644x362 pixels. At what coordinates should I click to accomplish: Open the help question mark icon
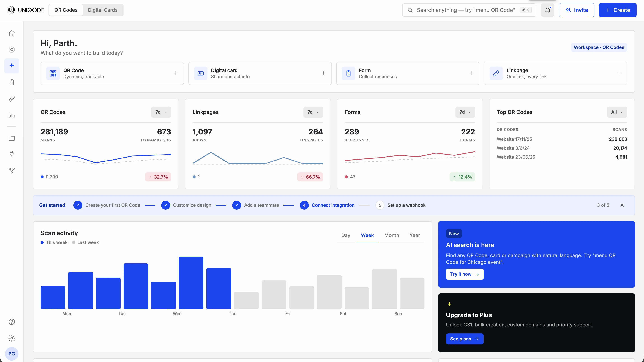pyautogui.click(x=12, y=322)
